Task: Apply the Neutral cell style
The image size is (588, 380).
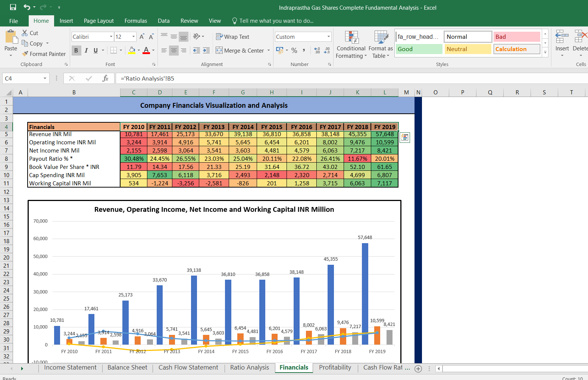Action: click(468, 49)
